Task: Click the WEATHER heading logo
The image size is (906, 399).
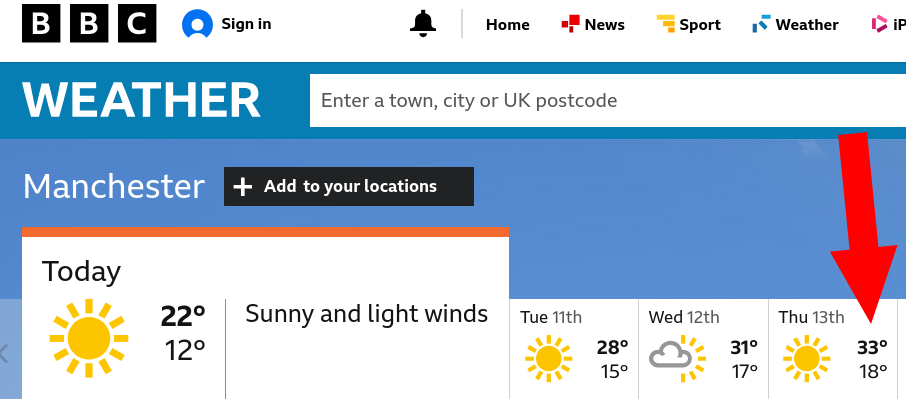Action: [x=142, y=100]
